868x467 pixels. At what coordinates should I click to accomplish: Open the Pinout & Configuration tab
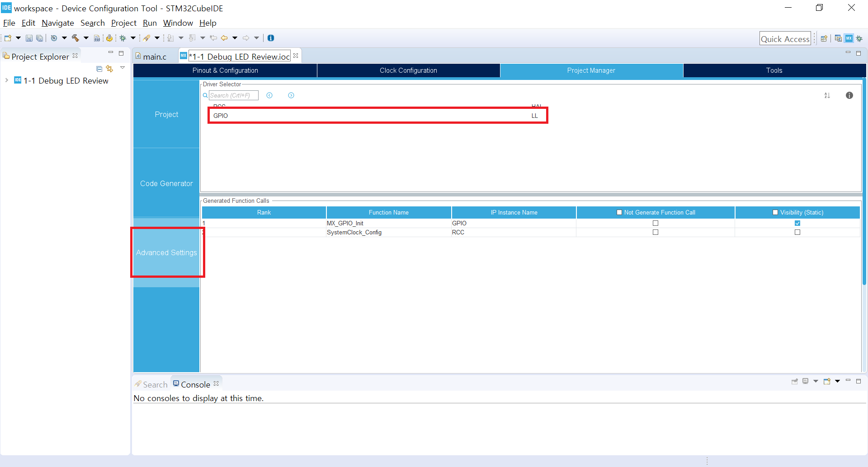tap(225, 70)
